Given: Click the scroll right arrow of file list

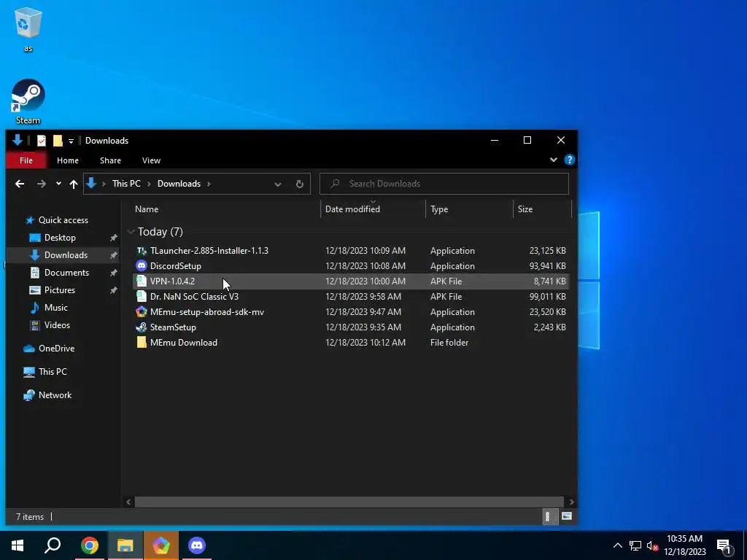Looking at the screenshot, I should pyautogui.click(x=571, y=502).
